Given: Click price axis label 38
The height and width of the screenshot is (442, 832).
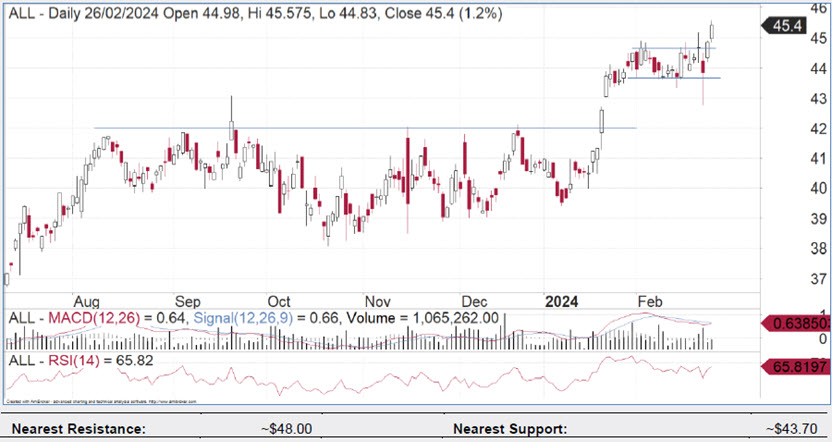Looking at the screenshot, I should [x=818, y=248].
